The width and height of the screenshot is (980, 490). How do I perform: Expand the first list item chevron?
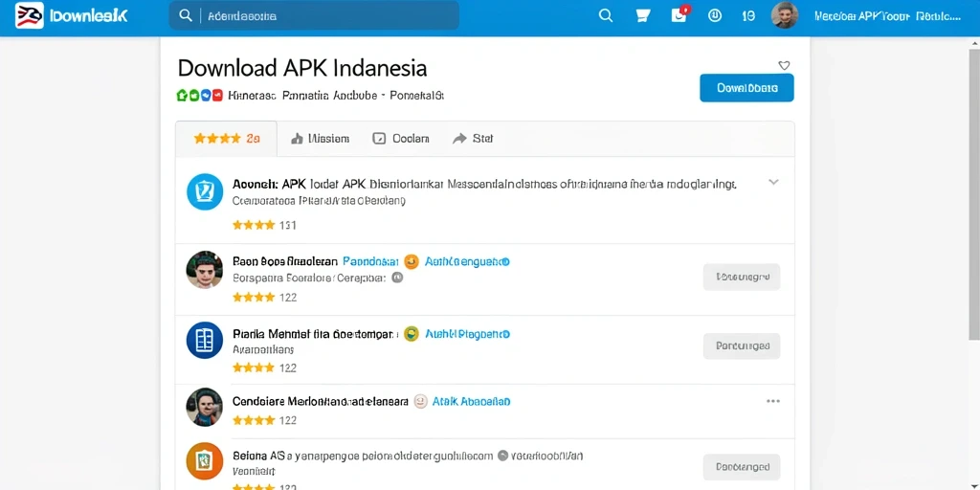773,182
